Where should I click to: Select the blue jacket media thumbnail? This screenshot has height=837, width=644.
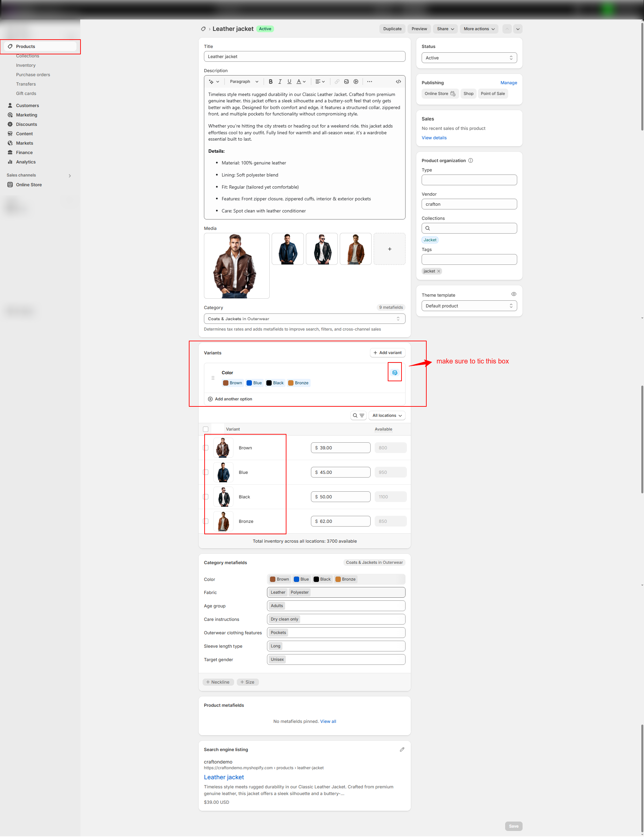[x=287, y=249]
